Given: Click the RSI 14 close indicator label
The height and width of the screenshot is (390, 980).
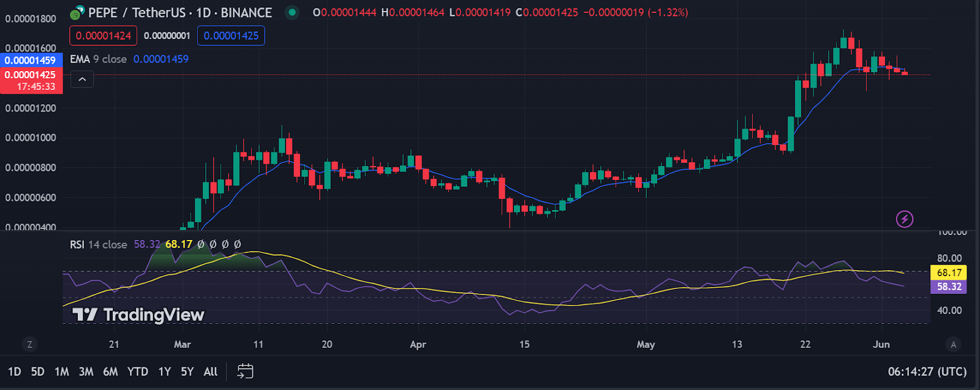Looking at the screenshot, I should coord(98,244).
